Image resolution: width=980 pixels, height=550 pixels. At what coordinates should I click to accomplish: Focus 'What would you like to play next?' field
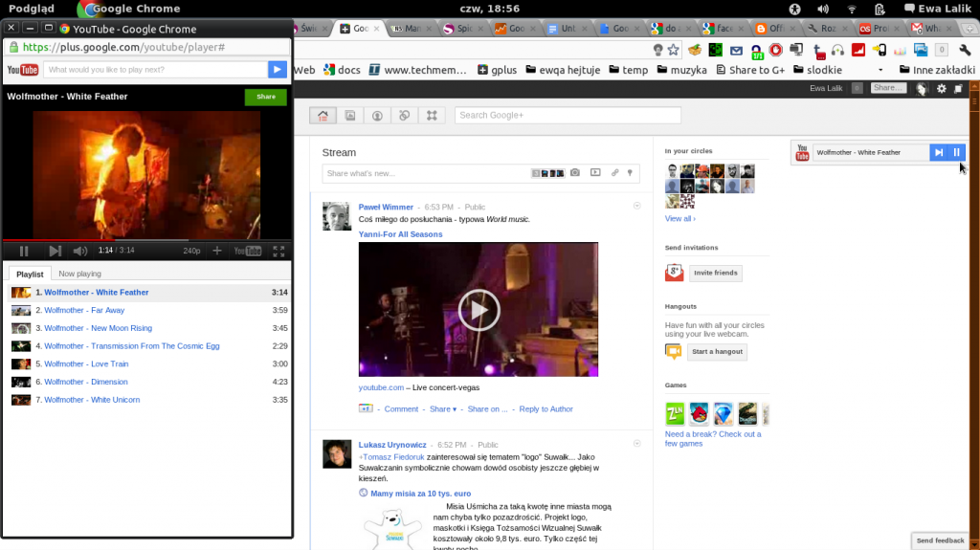pos(155,70)
